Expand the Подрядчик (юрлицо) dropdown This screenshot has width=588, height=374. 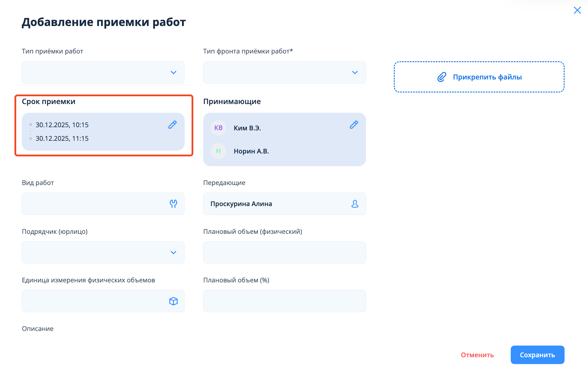[103, 252]
